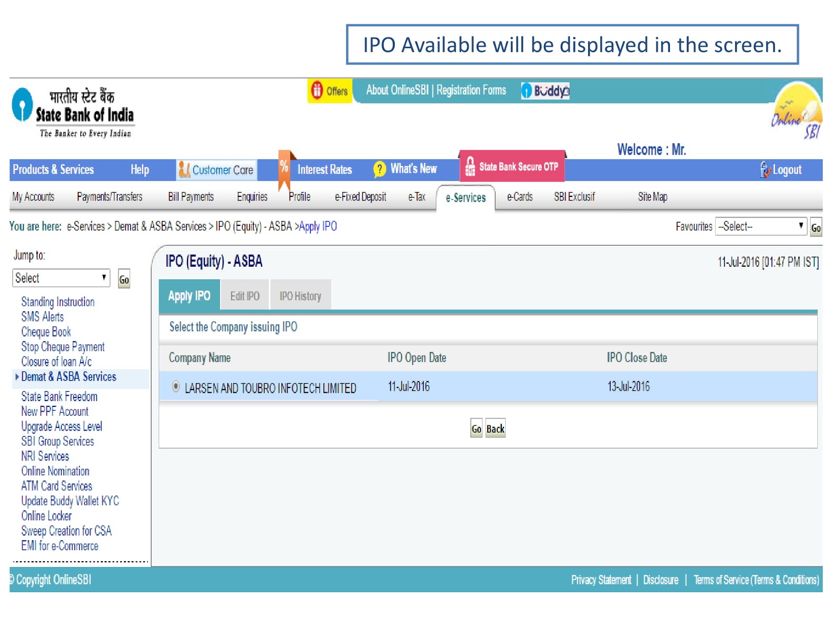
Task: Open the Offers gift icon
Action: (317, 90)
